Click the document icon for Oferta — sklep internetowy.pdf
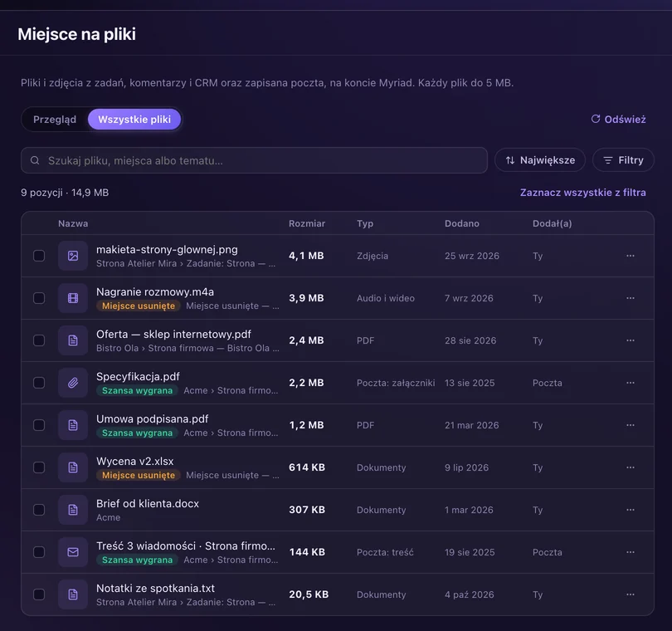The height and width of the screenshot is (631, 672). (73, 340)
